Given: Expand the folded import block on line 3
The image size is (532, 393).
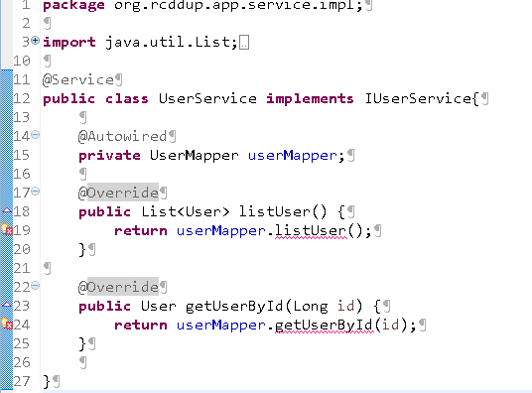Looking at the screenshot, I should click(x=35, y=41).
